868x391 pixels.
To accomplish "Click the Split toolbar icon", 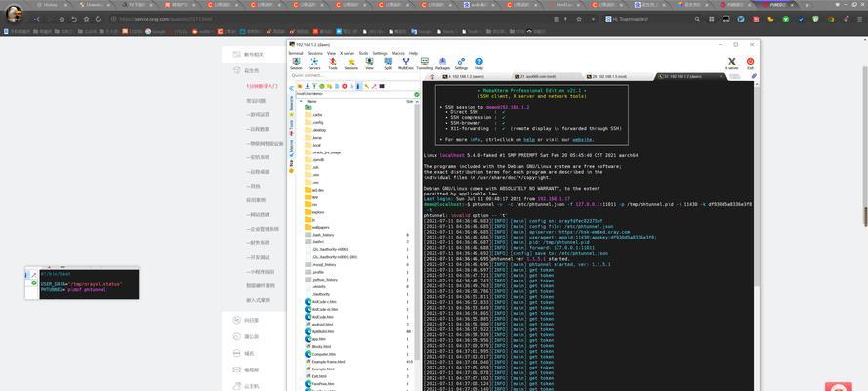I will (388, 64).
